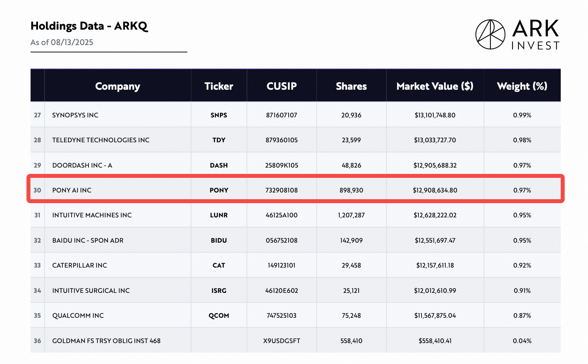
Task: Click the Shares column header
Action: coord(351,86)
